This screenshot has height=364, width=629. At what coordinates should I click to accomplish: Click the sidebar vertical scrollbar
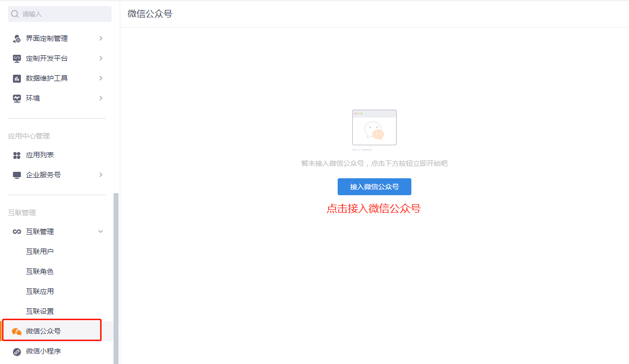[x=116, y=278]
